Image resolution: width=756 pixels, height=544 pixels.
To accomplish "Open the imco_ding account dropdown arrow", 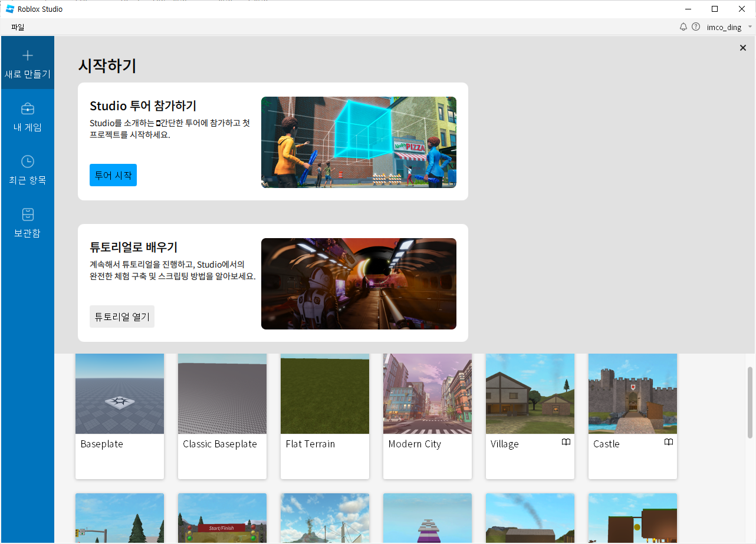I will tap(750, 27).
